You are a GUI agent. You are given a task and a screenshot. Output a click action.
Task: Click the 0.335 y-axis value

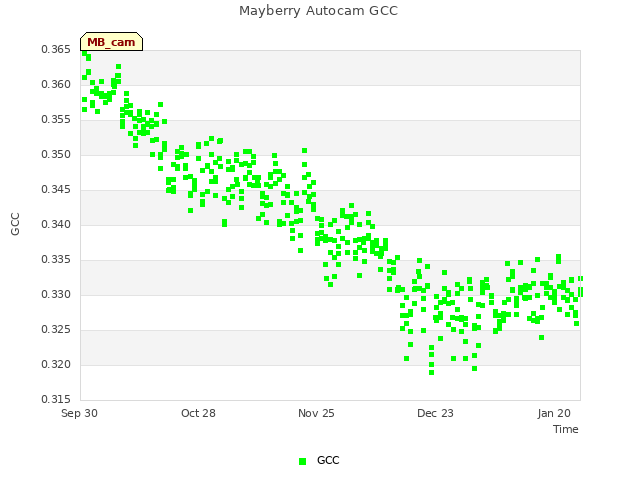56,260
